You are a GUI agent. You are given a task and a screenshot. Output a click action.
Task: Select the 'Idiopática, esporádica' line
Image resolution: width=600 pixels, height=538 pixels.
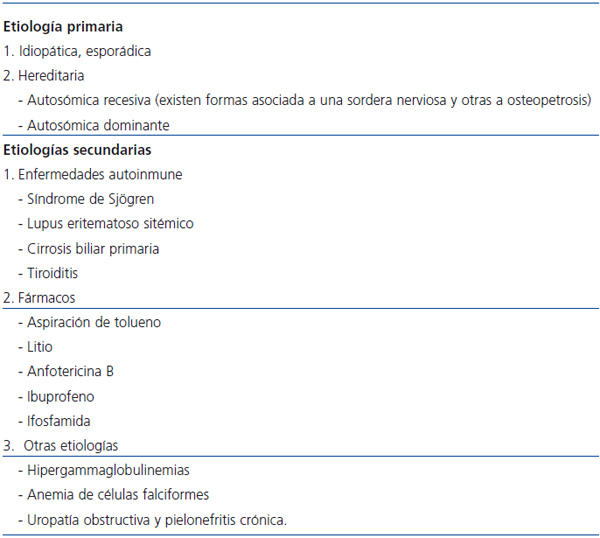pos(78,50)
